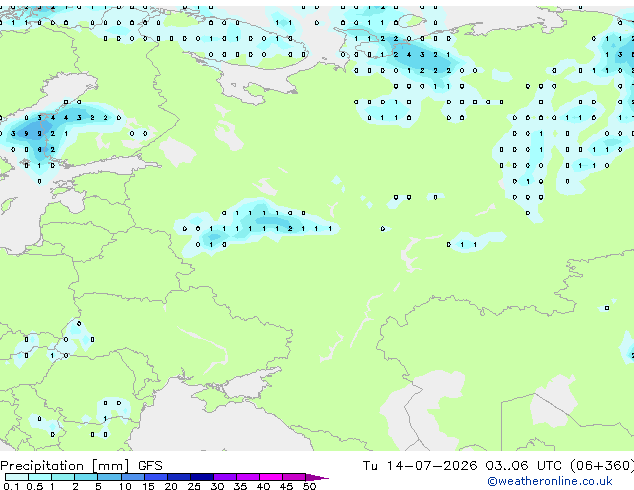
Task: Click the '50' legend scale label
Action: pyautogui.click(x=310, y=486)
